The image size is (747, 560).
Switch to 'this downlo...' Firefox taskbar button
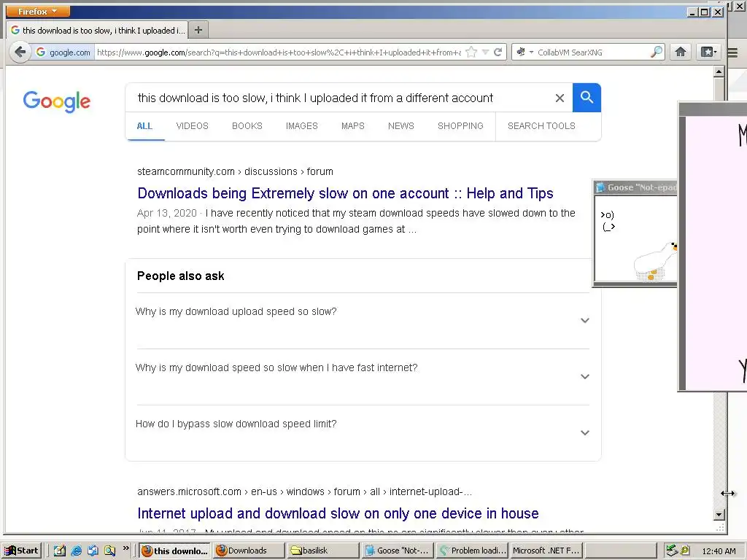tap(175, 551)
